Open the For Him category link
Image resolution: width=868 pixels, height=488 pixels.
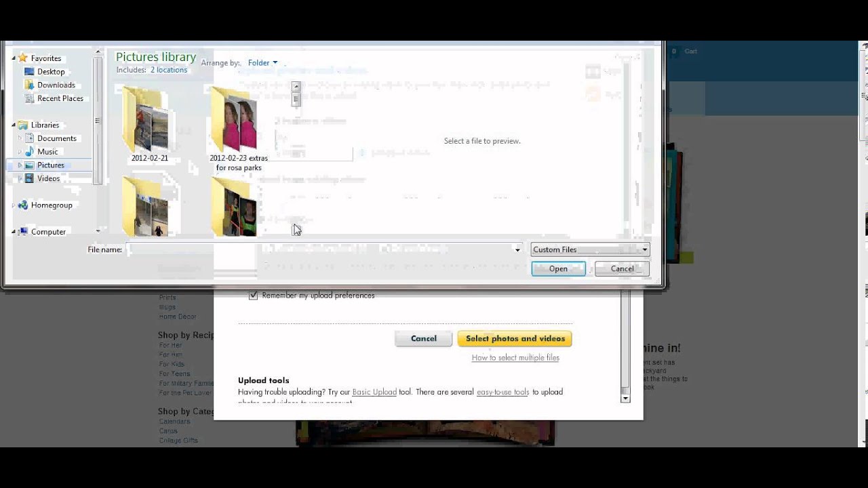pos(170,355)
